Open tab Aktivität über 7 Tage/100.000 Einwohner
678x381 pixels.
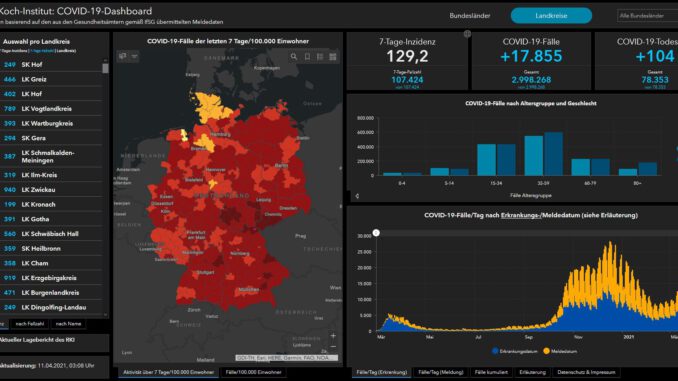tap(168, 372)
